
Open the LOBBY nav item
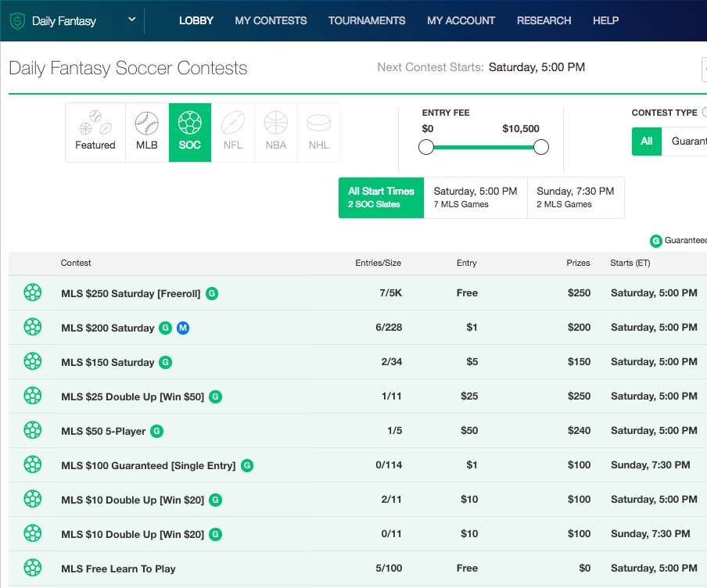pos(196,21)
